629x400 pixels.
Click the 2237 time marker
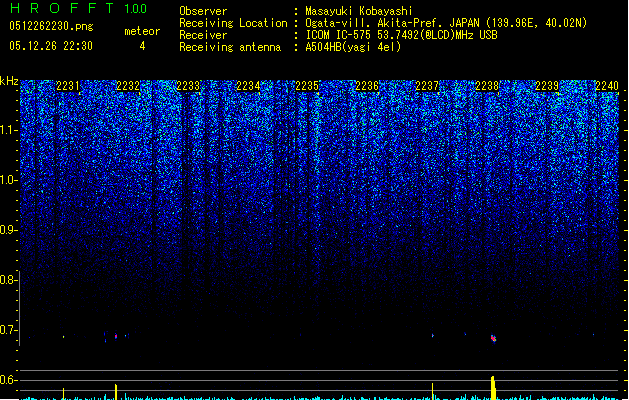(427, 86)
